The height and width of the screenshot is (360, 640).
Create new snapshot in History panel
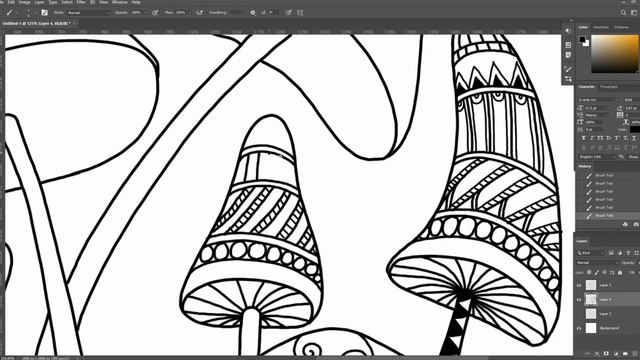636,224
